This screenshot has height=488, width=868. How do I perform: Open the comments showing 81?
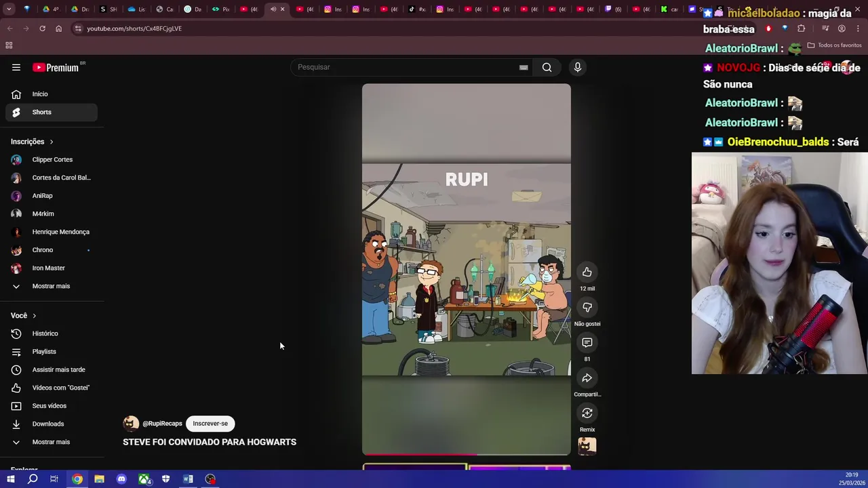click(x=587, y=342)
